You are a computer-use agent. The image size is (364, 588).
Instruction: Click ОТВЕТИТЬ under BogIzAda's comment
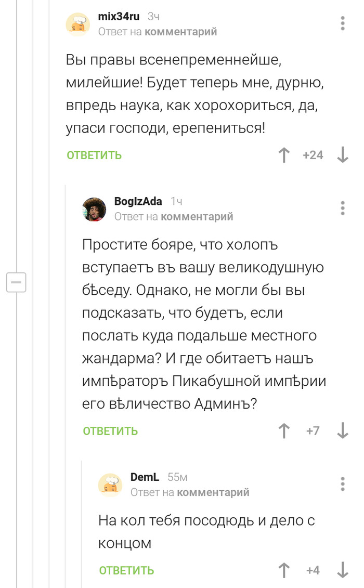pyautogui.click(x=110, y=430)
